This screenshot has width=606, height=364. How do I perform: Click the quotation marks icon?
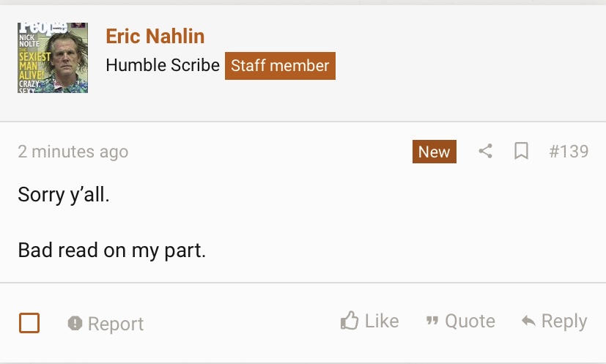[x=432, y=322]
